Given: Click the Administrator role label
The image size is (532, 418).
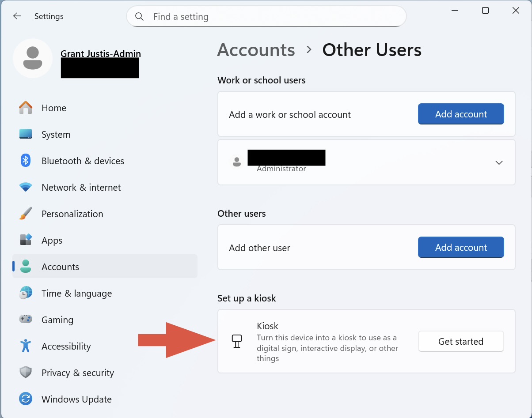Looking at the screenshot, I should 281,169.
